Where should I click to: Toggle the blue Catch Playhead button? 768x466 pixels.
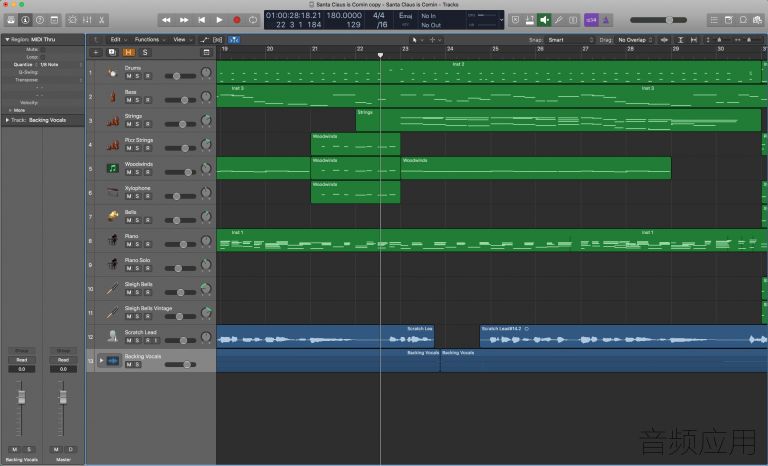click(234, 40)
